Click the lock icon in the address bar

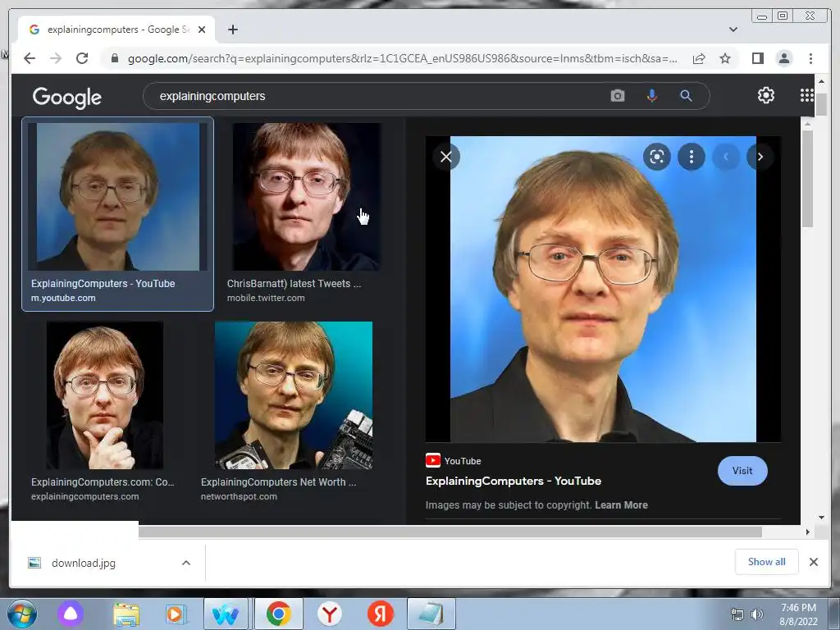(x=114, y=58)
